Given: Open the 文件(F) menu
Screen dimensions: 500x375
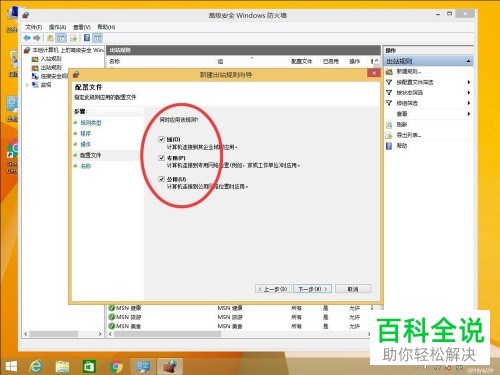Looking at the screenshot, I should (x=34, y=27).
